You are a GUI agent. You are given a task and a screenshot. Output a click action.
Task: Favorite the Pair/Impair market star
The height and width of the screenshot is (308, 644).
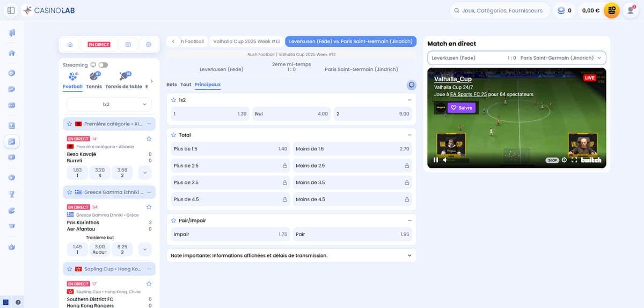(173, 220)
